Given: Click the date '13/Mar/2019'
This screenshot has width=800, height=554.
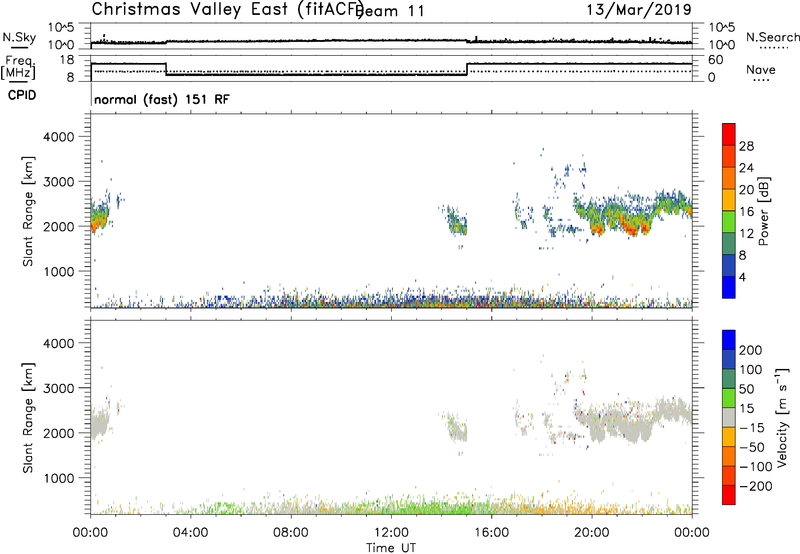Looking at the screenshot, I should [639, 9].
